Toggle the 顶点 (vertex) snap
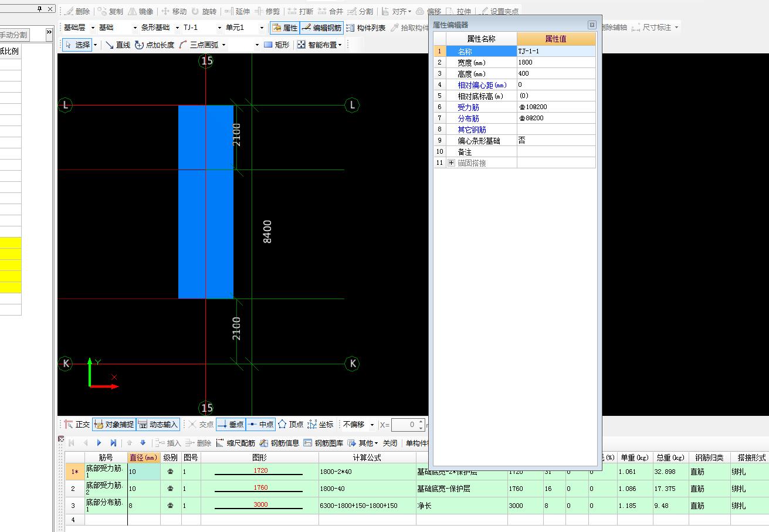The width and height of the screenshot is (769, 532). coord(291,425)
